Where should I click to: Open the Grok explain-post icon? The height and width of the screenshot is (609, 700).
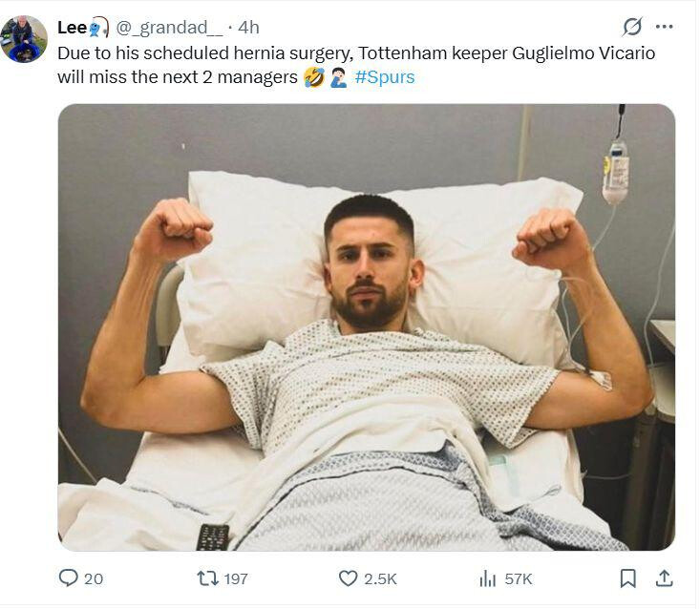631,27
